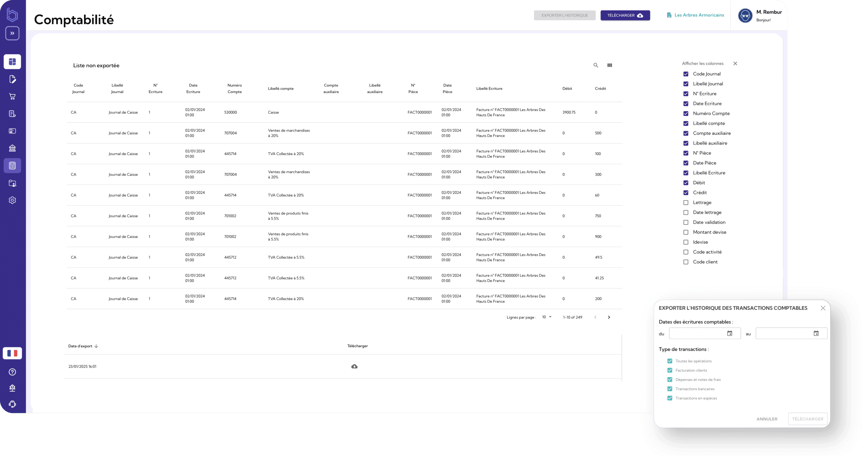868x465 pixels.
Task: Enable the Lettrage column checkbox
Action: point(686,203)
